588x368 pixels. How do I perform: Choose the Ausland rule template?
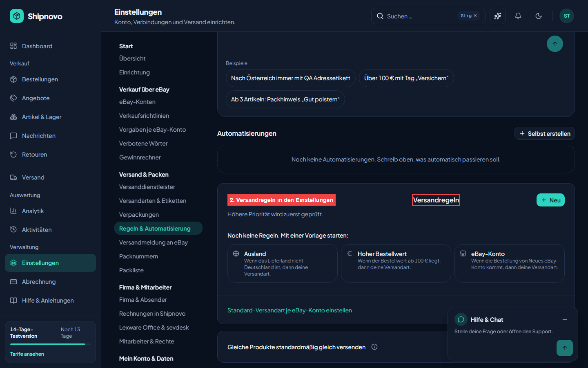click(x=283, y=263)
